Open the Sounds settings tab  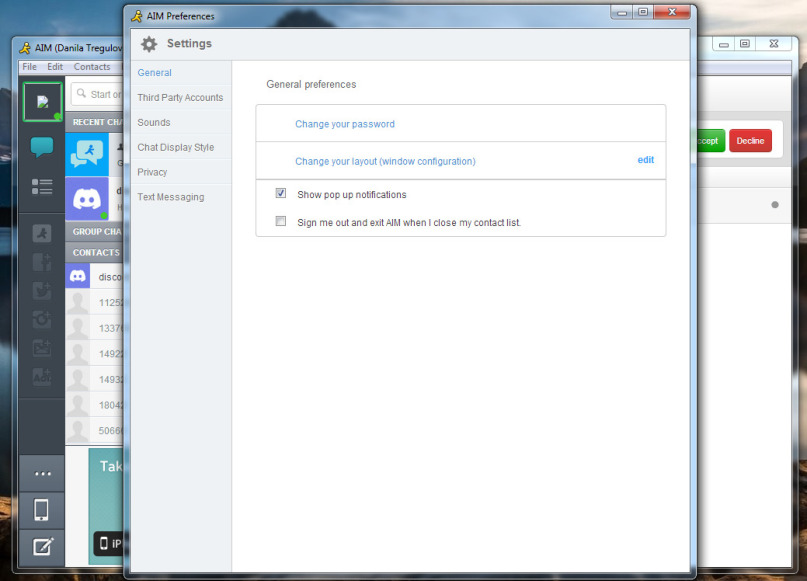tap(153, 122)
